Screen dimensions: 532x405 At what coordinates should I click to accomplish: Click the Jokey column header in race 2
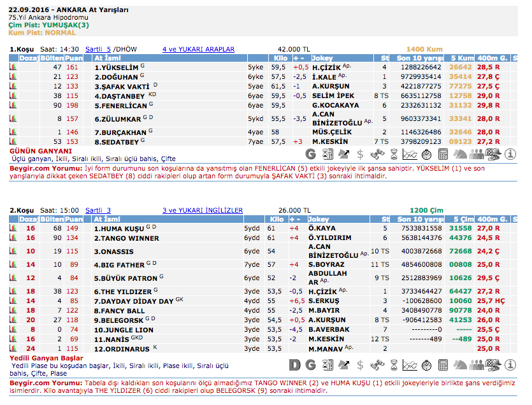pyautogui.click(x=320, y=219)
